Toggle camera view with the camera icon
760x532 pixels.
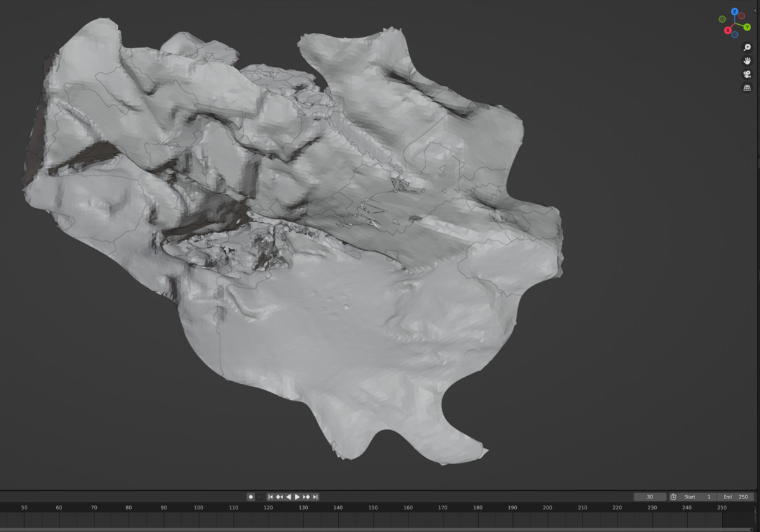click(747, 74)
